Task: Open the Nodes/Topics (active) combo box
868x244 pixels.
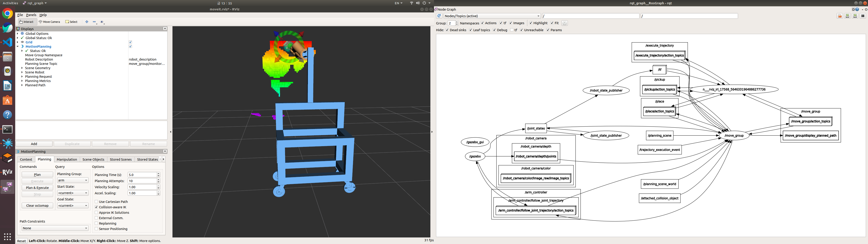Action: [x=492, y=16]
